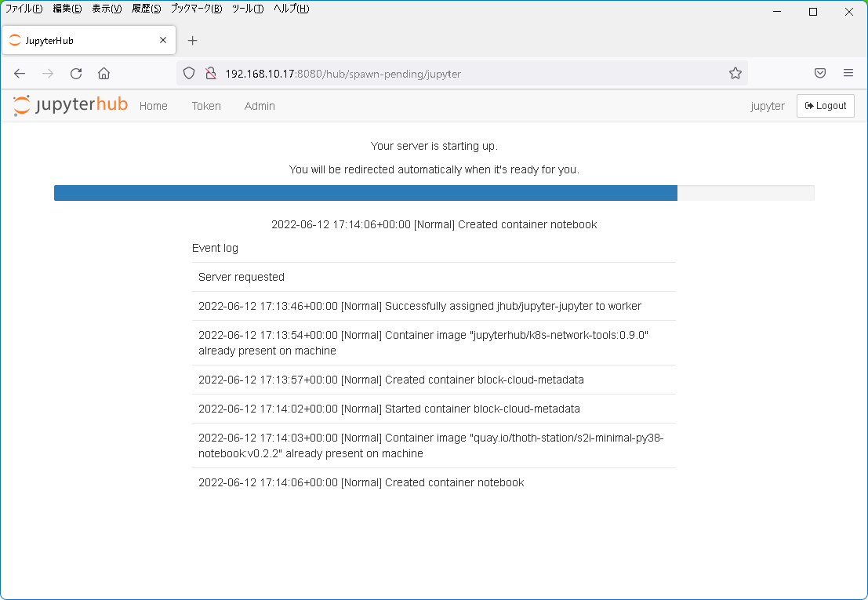Click the Save to Pocket icon
This screenshot has width=868, height=600.
click(x=820, y=73)
